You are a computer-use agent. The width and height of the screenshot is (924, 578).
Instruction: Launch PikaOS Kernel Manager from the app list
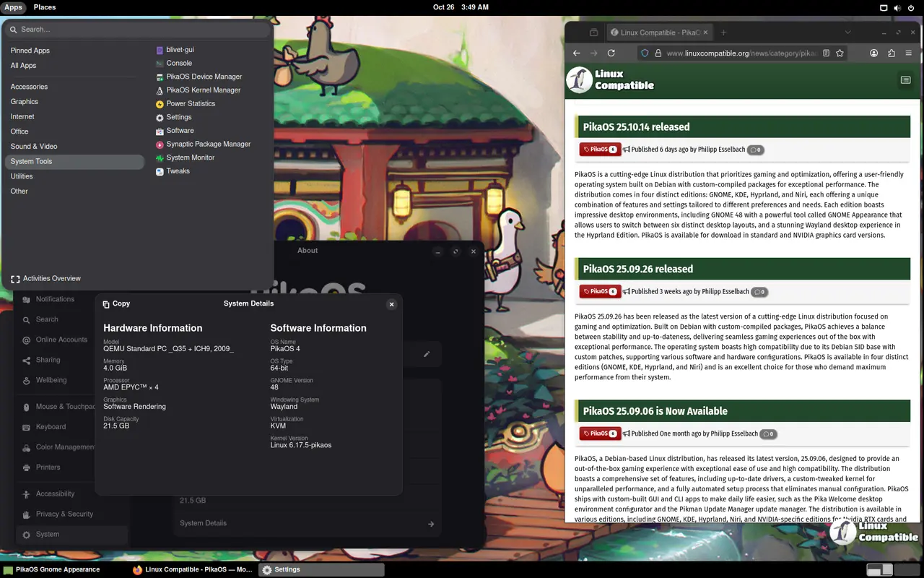tap(203, 90)
